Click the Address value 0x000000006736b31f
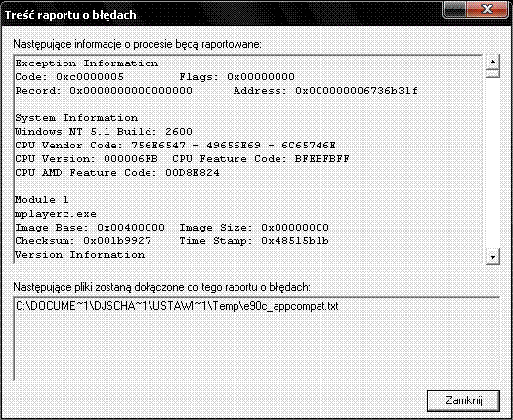 pyautogui.click(x=357, y=91)
